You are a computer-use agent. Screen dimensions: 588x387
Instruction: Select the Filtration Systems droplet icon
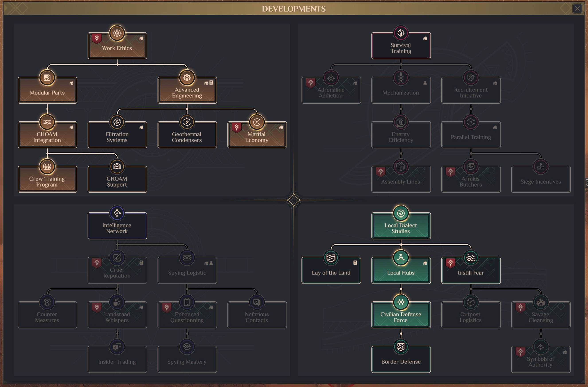(117, 122)
